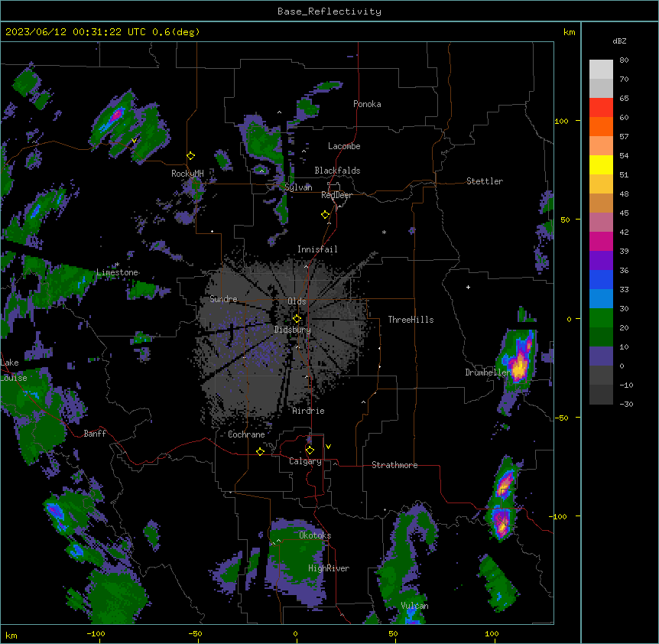Click the RedDeer city label

336,195
